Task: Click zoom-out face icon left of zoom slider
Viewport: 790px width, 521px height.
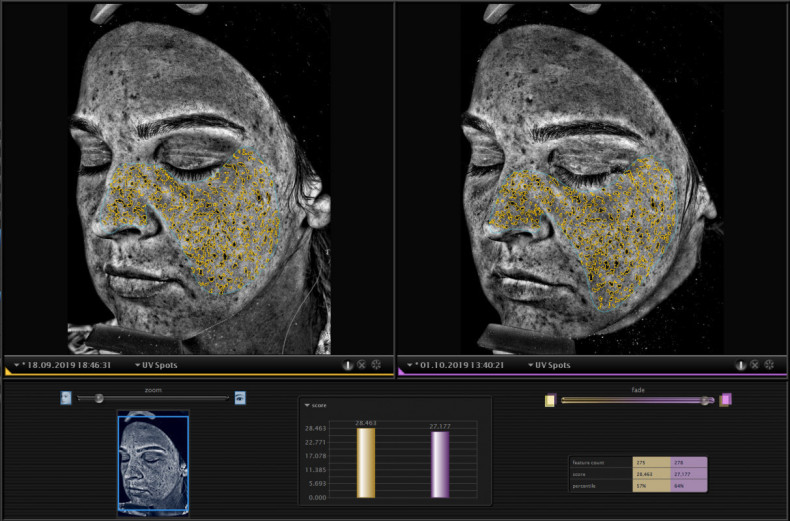Action: [x=66, y=398]
